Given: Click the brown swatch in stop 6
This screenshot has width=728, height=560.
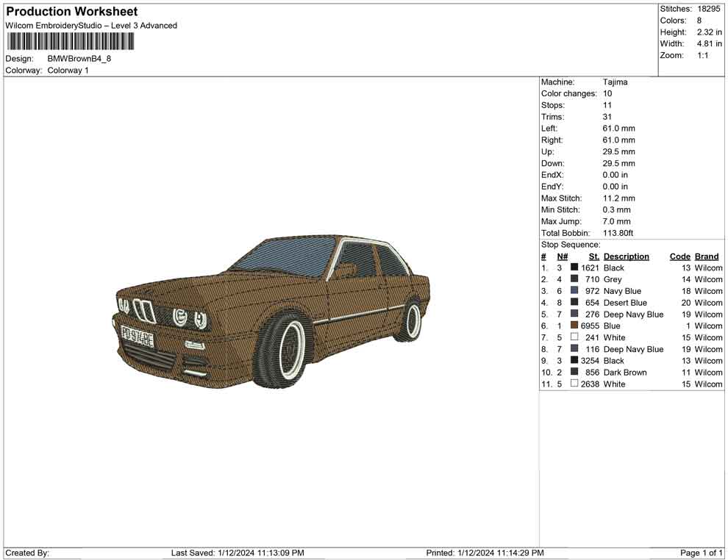Looking at the screenshot, I should pos(574,325).
